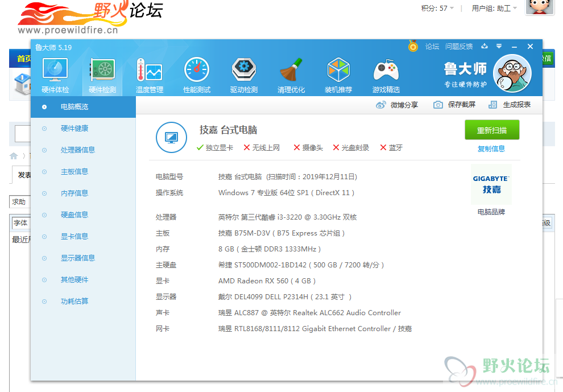Click the DELL P2314H monitor text
This screenshot has width=563, height=392.
click(285, 297)
